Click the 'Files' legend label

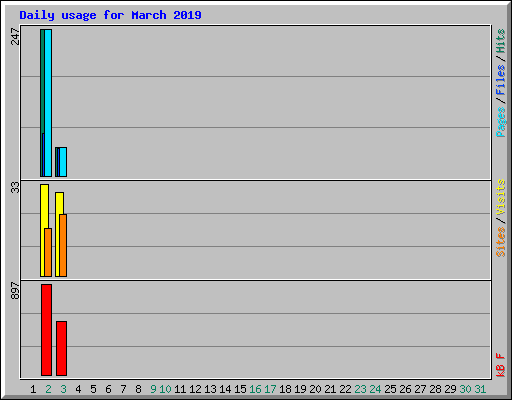pyautogui.click(x=501, y=79)
